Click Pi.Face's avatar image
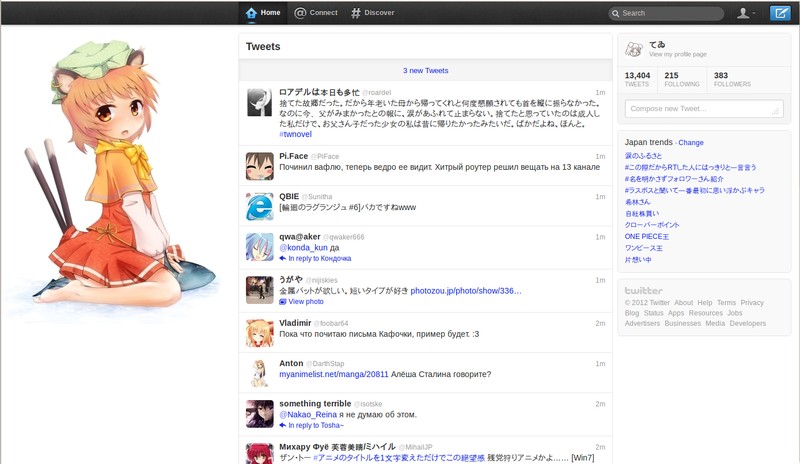Image resolution: width=800 pixels, height=464 pixels. [x=260, y=166]
